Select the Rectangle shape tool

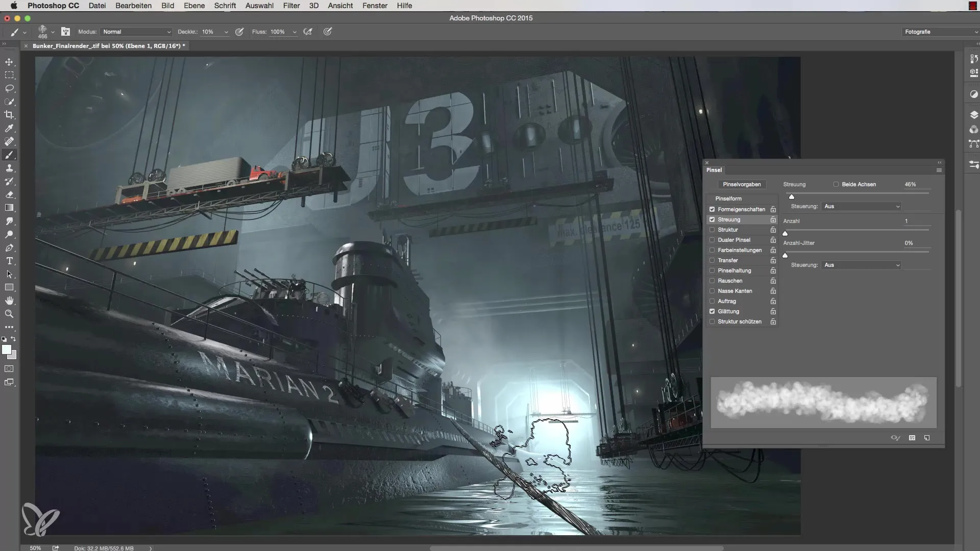9,288
